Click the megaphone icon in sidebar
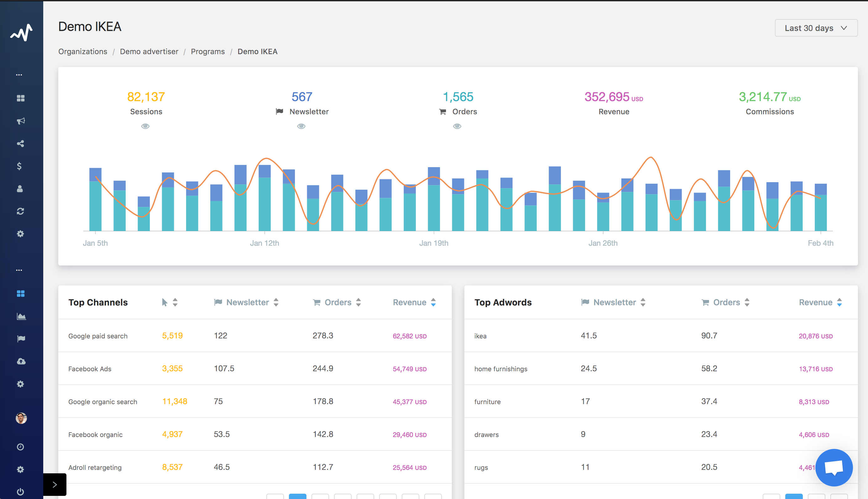The height and width of the screenshot is (499, 868). 21,121
